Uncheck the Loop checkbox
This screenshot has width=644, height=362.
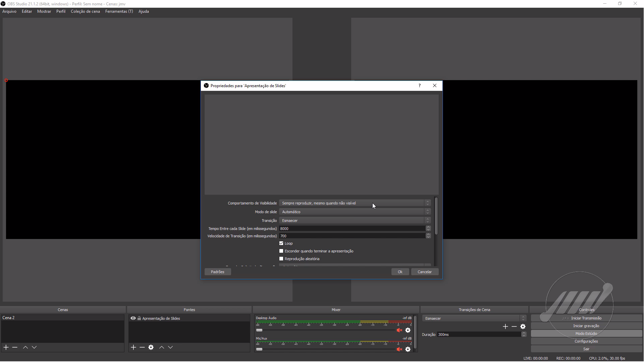click(x=281, y=243)
